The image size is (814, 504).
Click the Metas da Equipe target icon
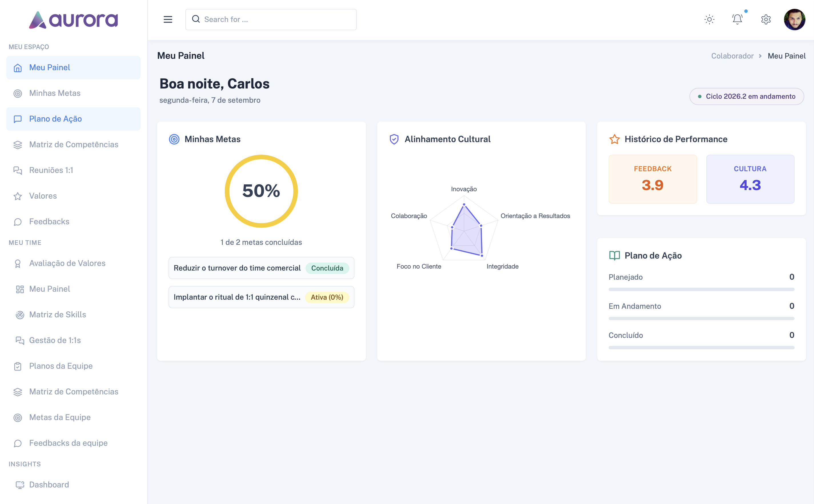coord(18,418)
